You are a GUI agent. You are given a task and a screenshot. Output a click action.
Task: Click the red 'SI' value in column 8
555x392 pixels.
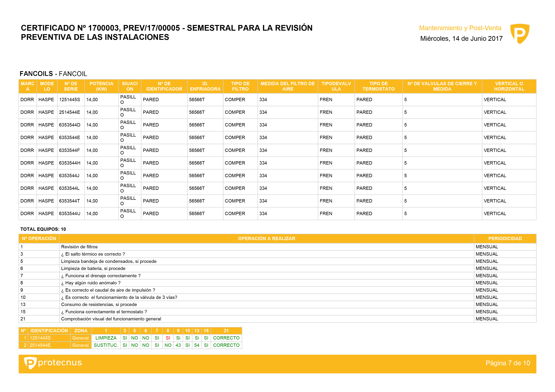tap(168, 338)
